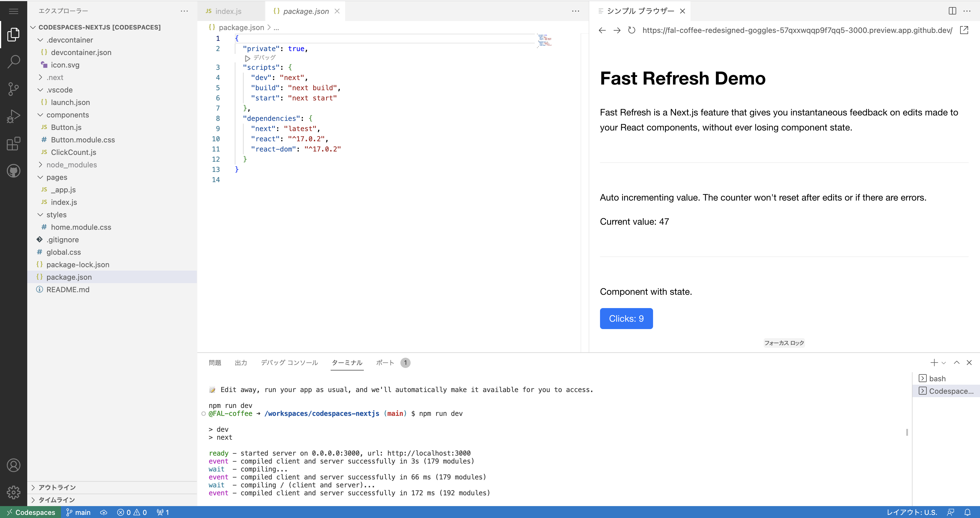980x518 pixels.
Task: Switch to the Ports panel tab
Action: (385, 362)
